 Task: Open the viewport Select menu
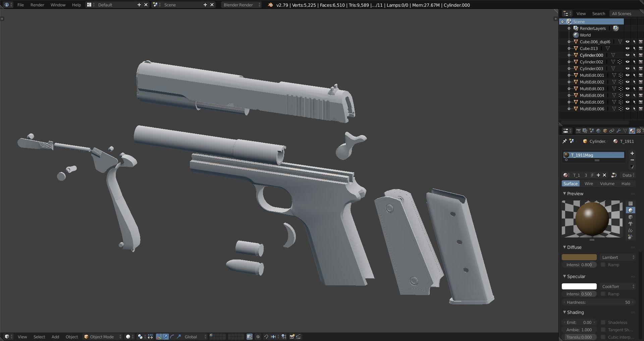click(39, 337)
